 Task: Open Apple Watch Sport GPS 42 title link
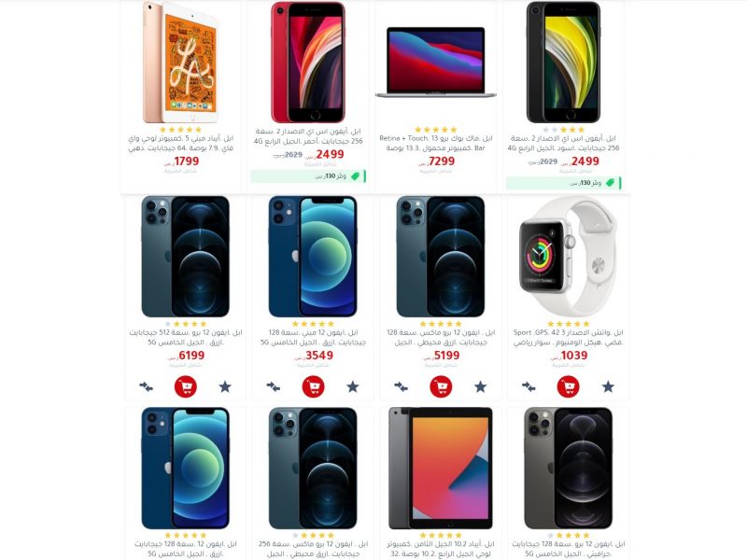pos(569,337)
